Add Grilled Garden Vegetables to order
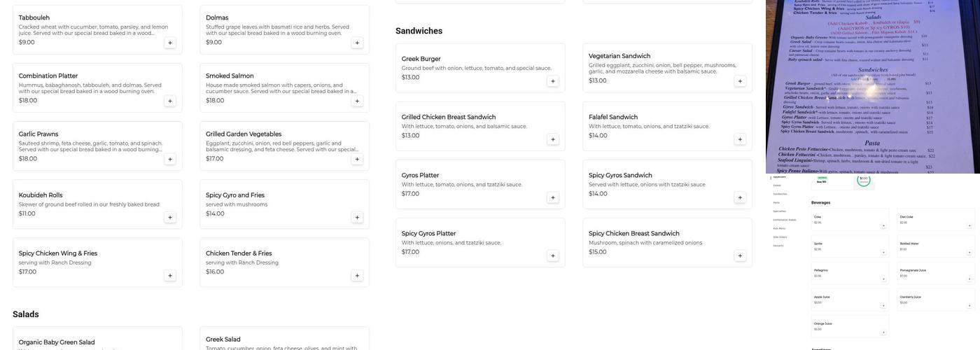Viewport: 980px width, 350px height. 357,159
